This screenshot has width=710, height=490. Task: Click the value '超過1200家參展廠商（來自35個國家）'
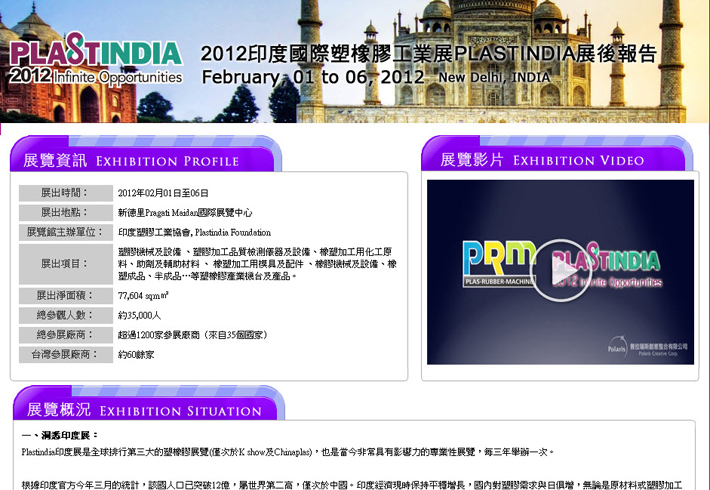pyautogui.click(x=193, y=335)
